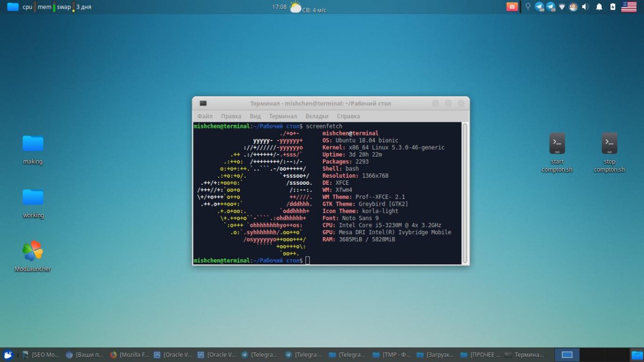Switch to the '[Загрузк...' taskbar window
The height and width of the screenshot is (362, 644).
[435, 355]
